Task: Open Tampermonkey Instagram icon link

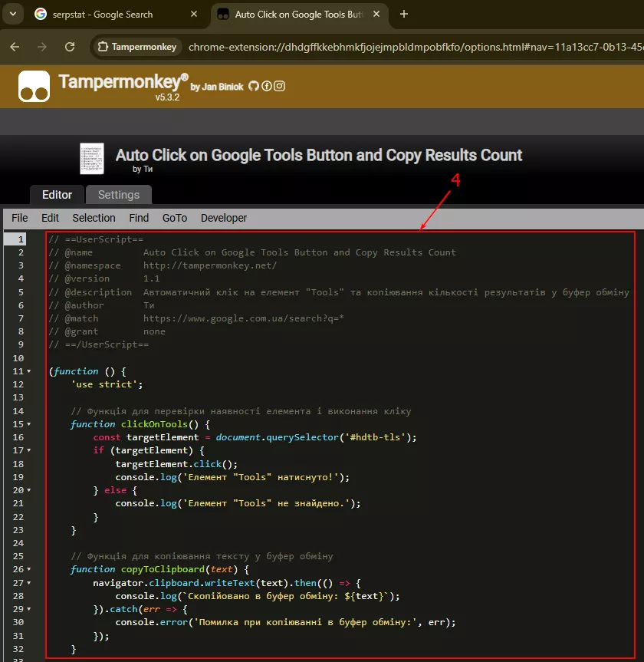Action: (x=279, y=86)
